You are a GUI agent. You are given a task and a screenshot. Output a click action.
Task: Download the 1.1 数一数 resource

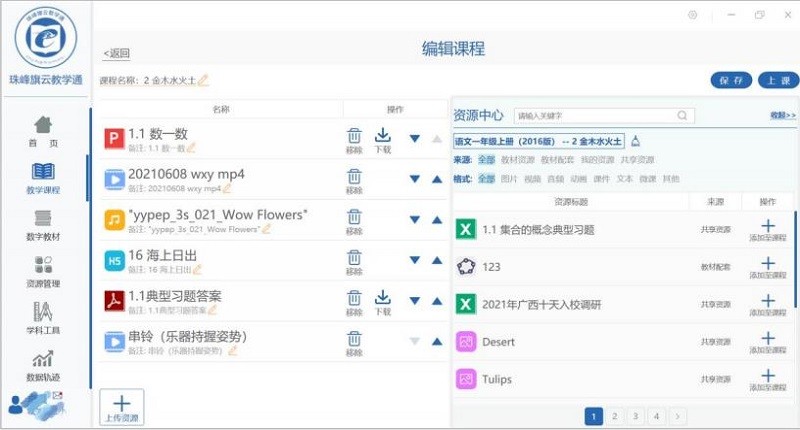(x=383, y=141)
